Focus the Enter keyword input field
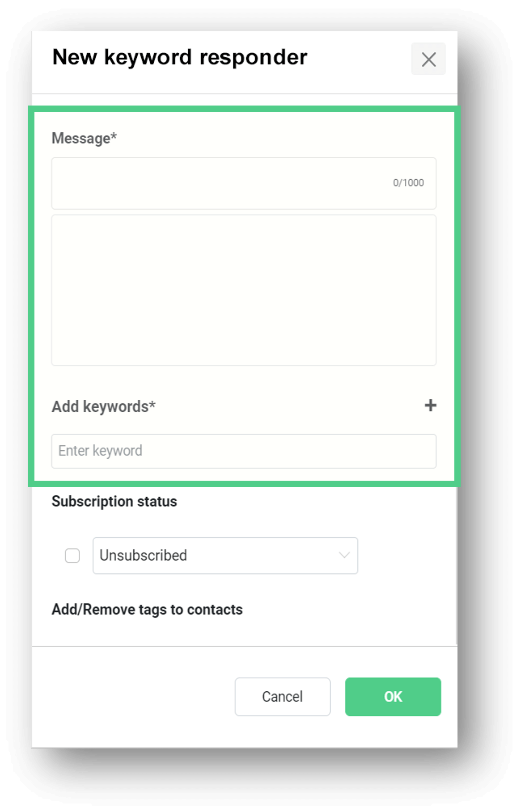This screenshot has height=812, width=521. (244, 451)
